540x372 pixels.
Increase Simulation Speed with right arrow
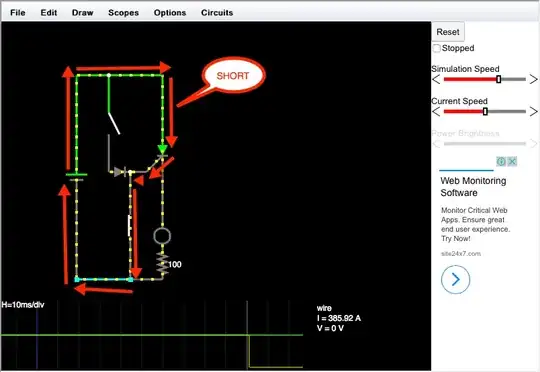click(x=533, y=80)
